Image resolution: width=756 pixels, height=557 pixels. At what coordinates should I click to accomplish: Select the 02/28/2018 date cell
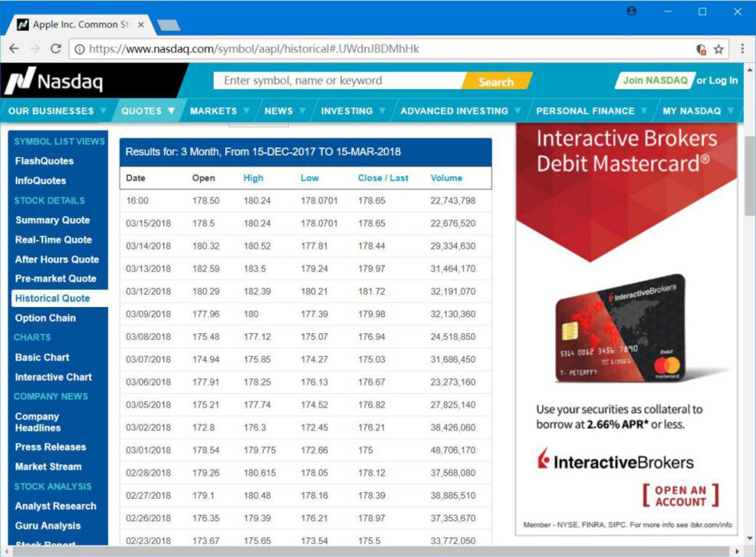point(148,473)
